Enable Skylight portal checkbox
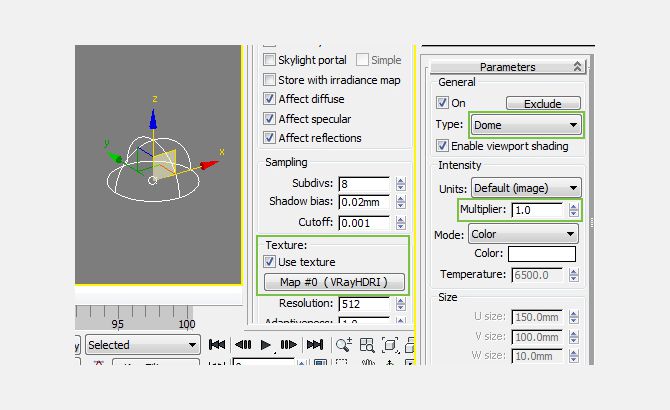This screenshot has width=670, height=410. 269,59
